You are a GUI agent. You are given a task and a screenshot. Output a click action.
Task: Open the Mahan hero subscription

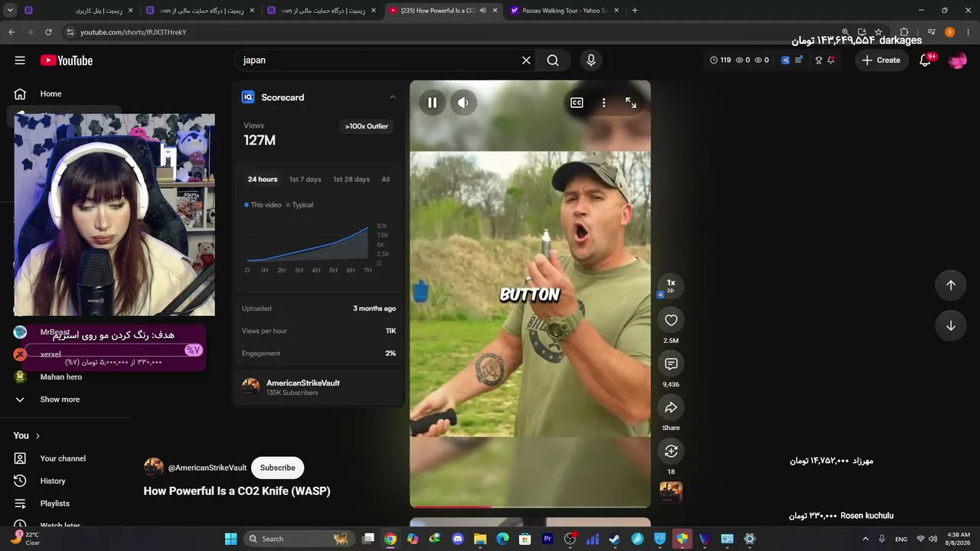point(60,377)
